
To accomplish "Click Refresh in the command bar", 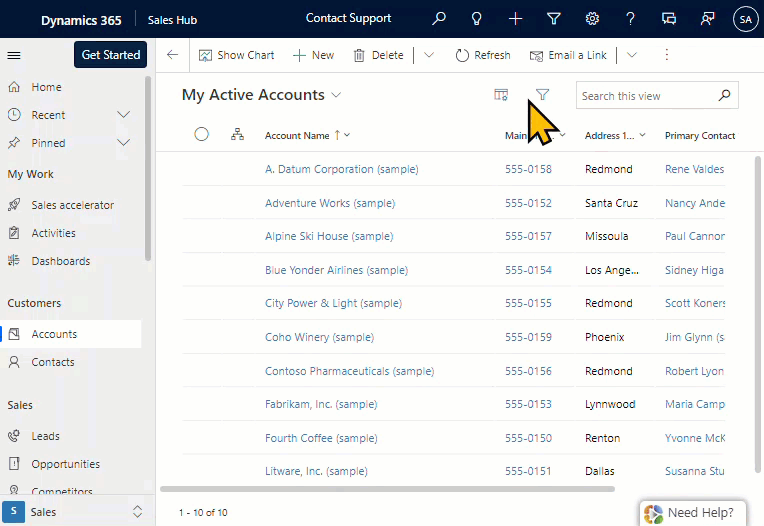I will 483,55.
